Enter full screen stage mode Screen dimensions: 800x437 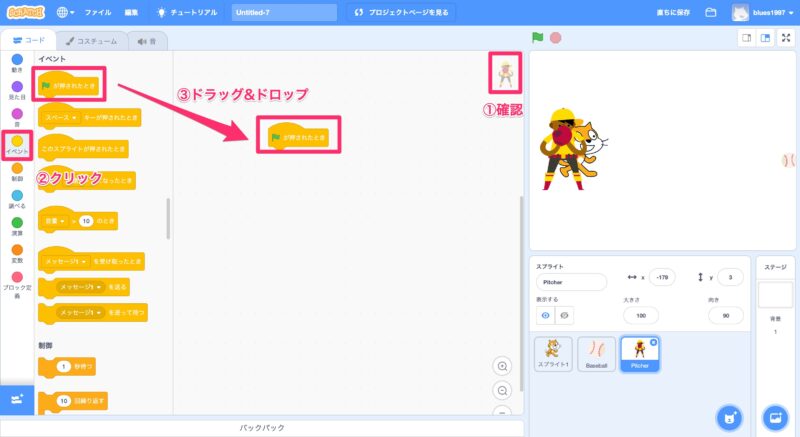point(786,38)
